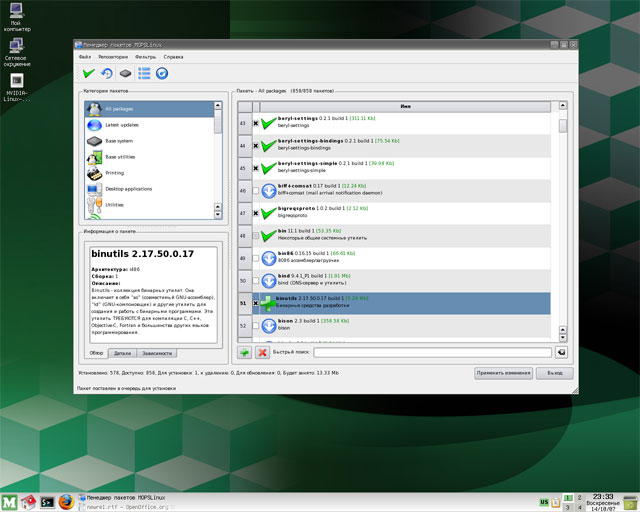640x512 pixels.
Task: Check the bison package checkbox
Action: point(256,326)
